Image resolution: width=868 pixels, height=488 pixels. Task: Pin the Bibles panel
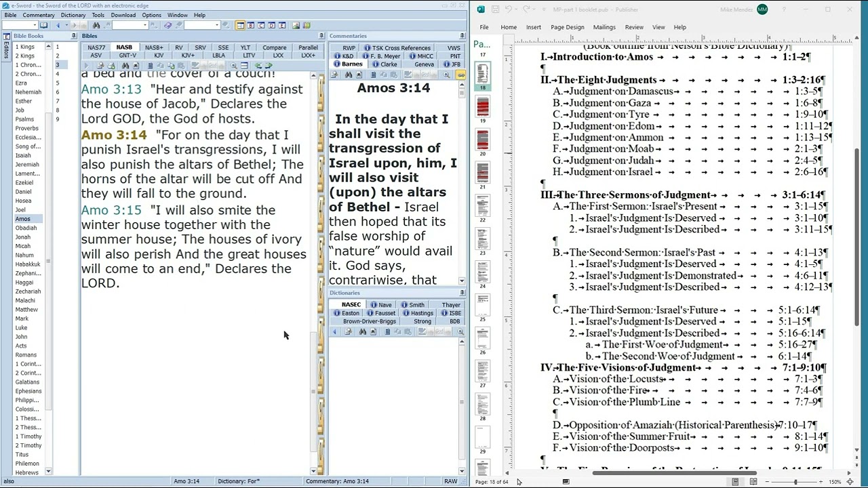[321, 36]
